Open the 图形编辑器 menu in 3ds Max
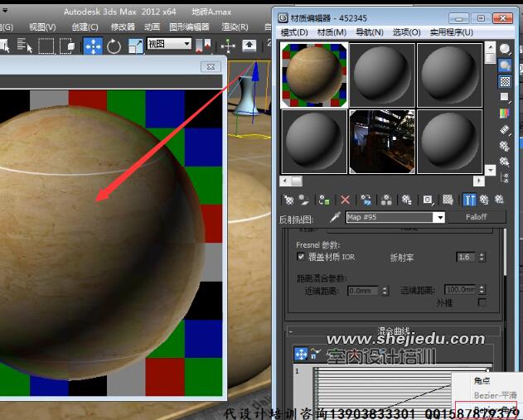Image resolution: width=523 pixels, height=420 pixels. coord(189,27)
